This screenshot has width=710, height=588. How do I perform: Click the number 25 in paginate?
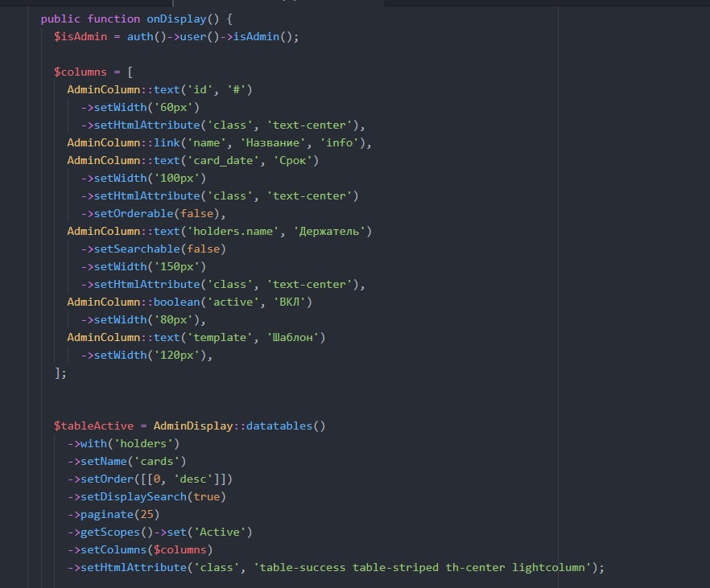point(147,514)
